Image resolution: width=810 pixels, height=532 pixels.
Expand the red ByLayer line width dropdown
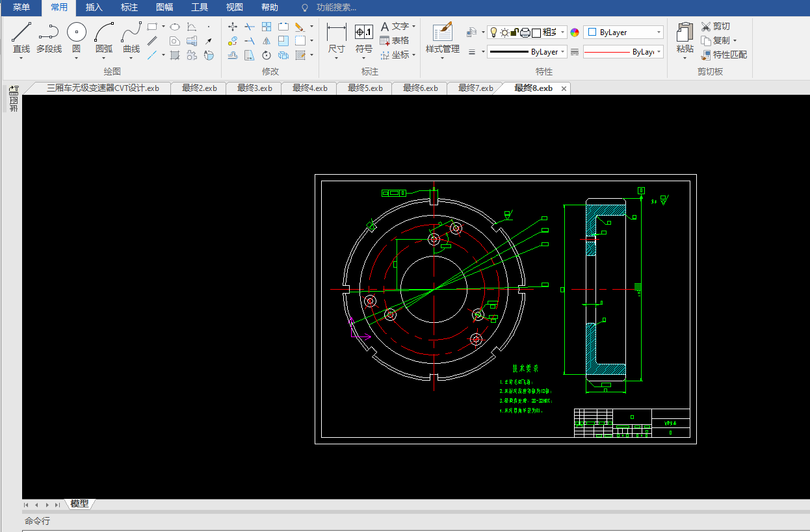[x=659, y=52]
